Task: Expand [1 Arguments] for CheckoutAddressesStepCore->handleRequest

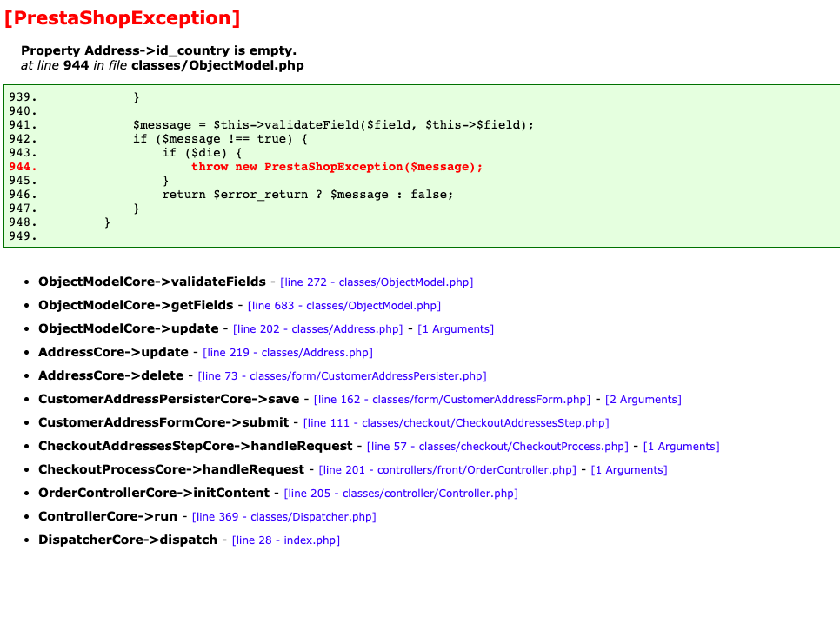Action: (x=682, y=447)
